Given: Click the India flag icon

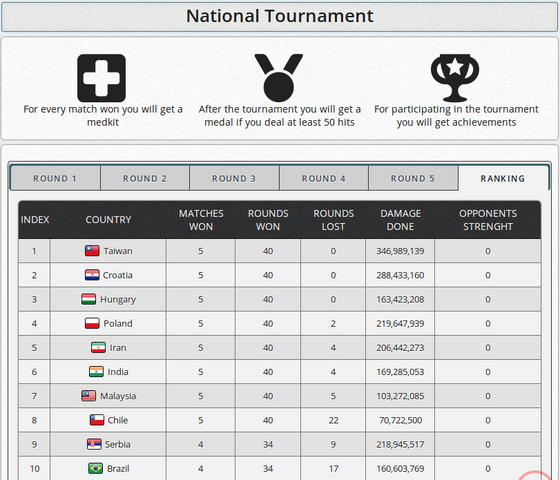Looking at the screenshot, I should (96, 371).
